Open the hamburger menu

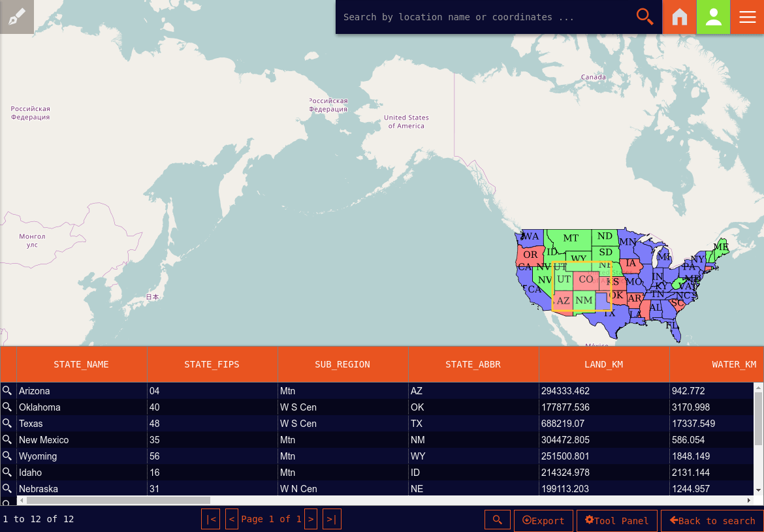pos(747,17)
